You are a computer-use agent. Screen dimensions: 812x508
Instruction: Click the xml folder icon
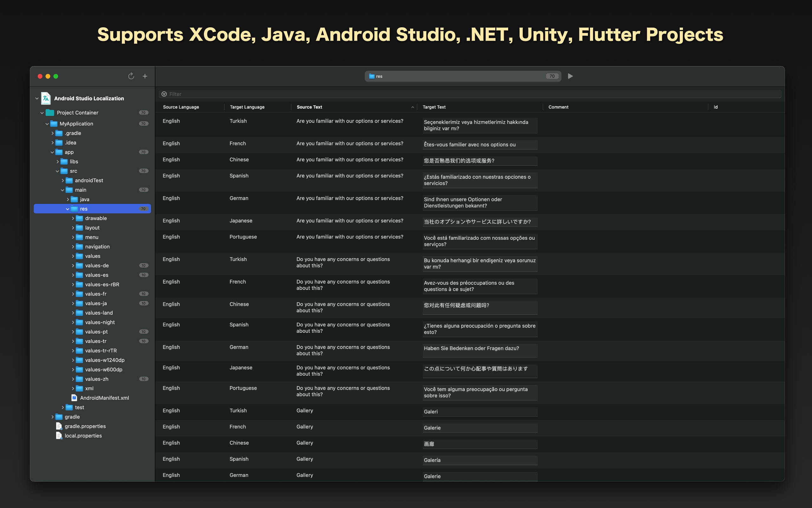tap(80, 388)
